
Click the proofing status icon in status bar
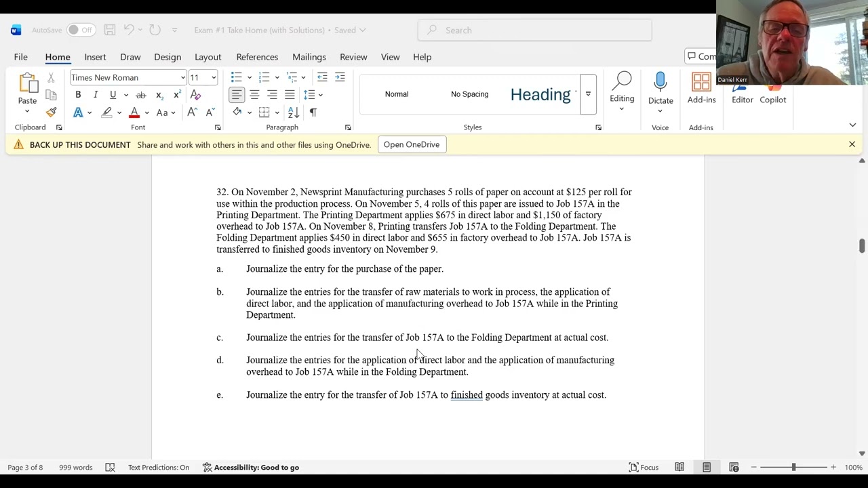coord(111,467)
